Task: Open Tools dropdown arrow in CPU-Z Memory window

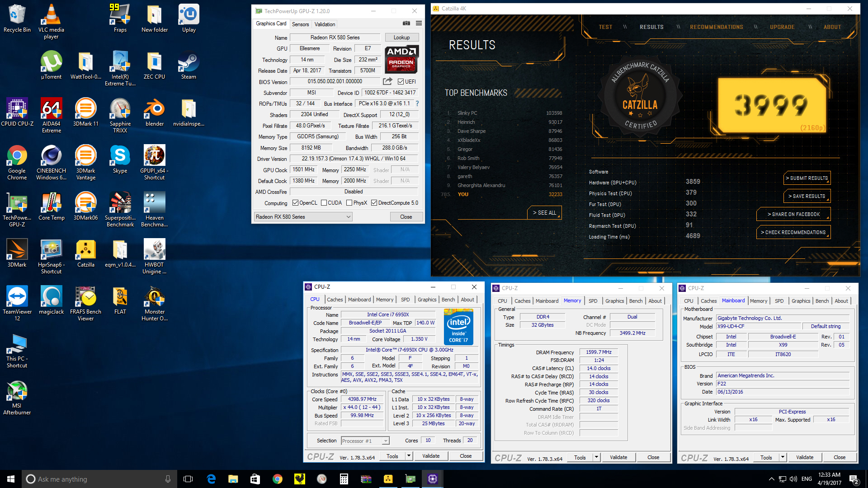Action: [596, 457]
